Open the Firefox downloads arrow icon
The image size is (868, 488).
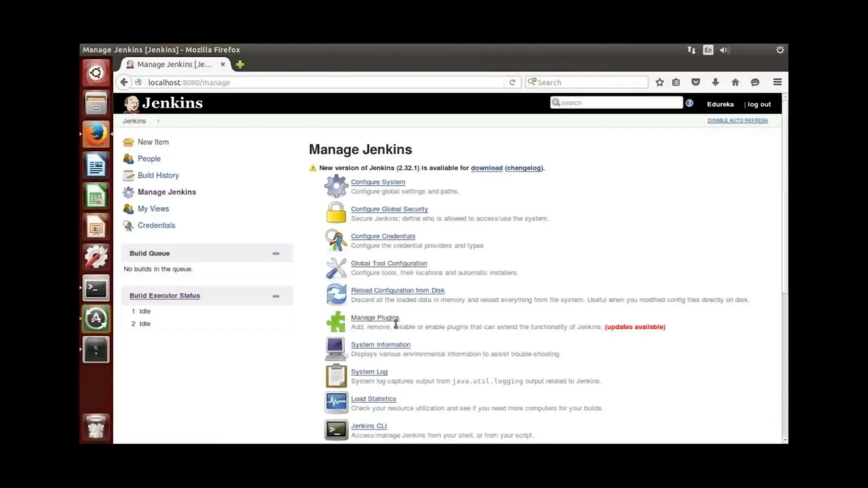[715, 82]
